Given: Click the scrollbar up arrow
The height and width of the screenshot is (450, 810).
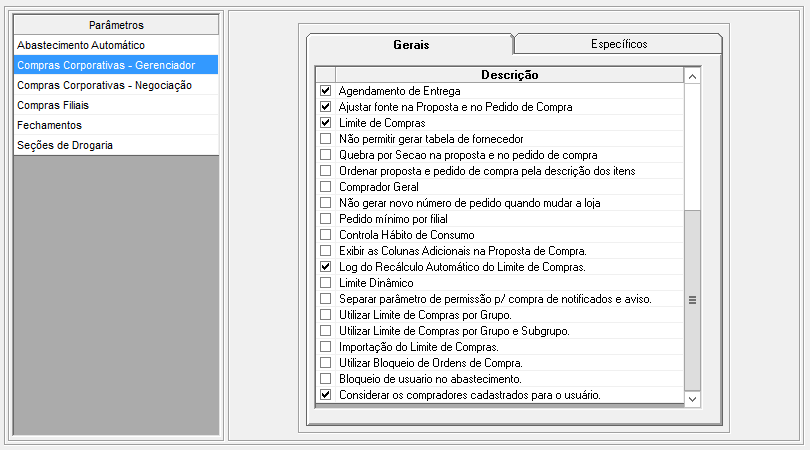Looking at the screenshot, I should click(692, 76).
